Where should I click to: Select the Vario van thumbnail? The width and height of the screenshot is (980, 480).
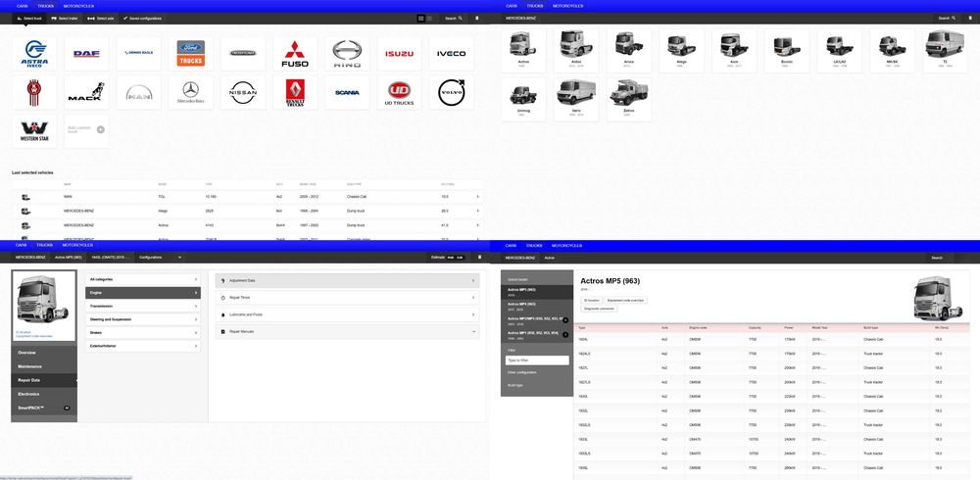coord(576,99)
